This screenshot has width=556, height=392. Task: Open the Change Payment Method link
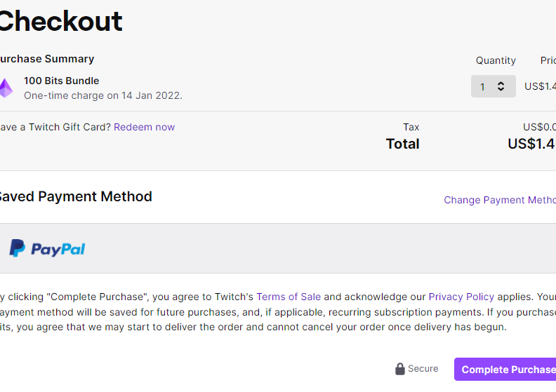pos(500,200)
